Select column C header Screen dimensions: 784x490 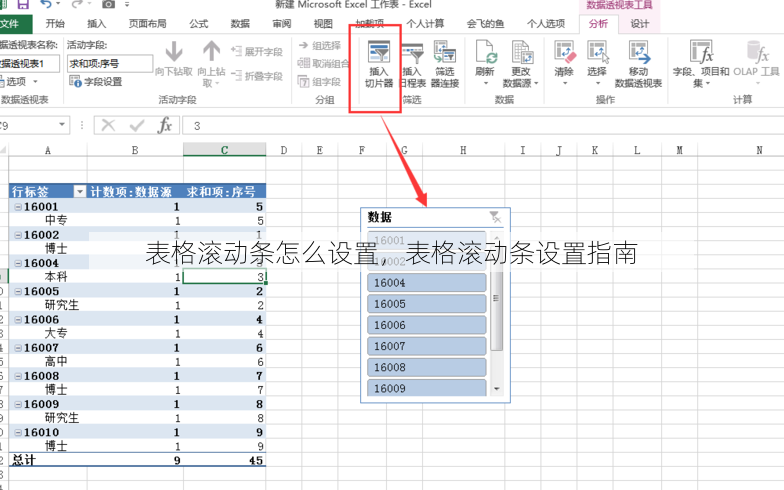(224, 150)
